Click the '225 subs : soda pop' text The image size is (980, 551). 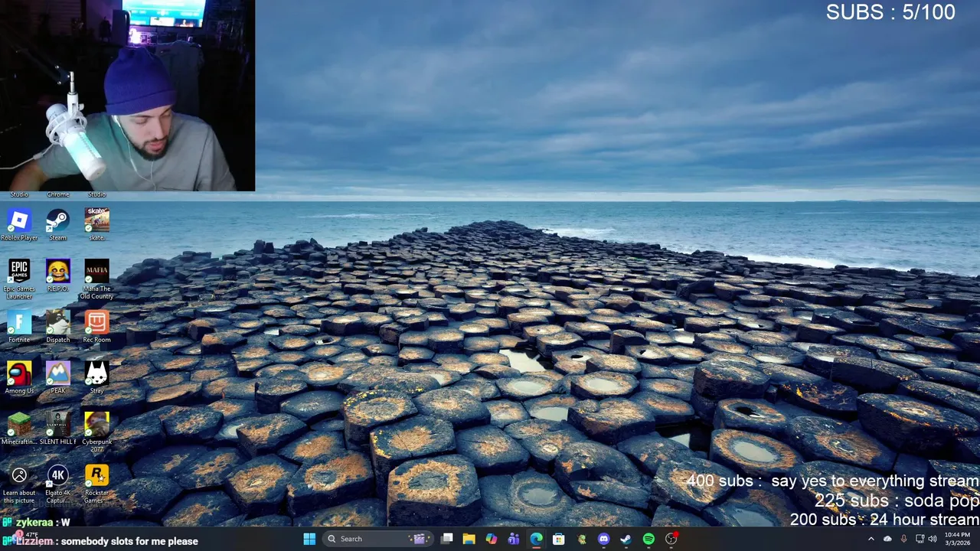(897, 500)
